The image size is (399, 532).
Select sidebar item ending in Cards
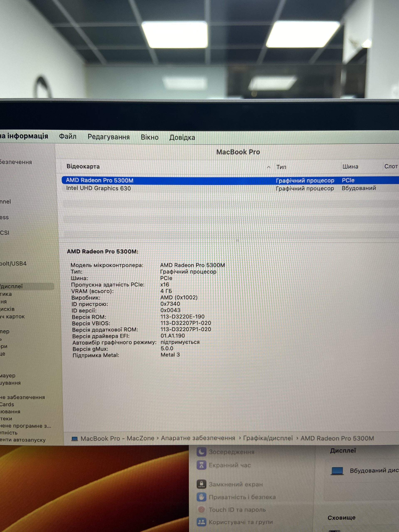7,405
